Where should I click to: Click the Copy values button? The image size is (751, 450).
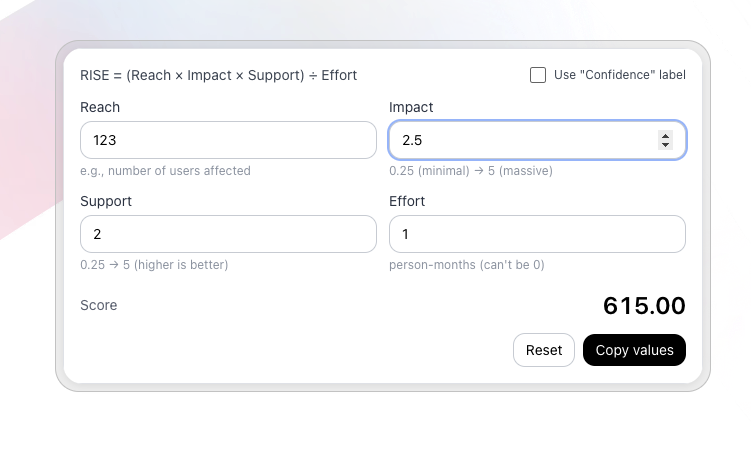[x=634, y=350]
